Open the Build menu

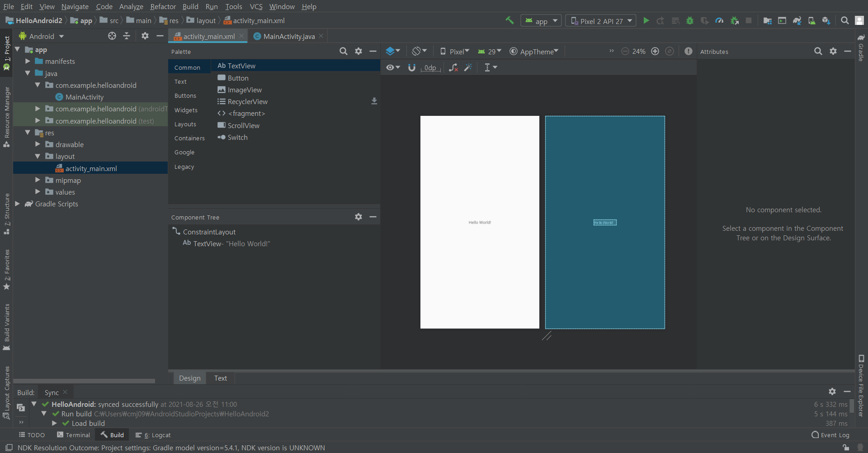coord(190,6)
